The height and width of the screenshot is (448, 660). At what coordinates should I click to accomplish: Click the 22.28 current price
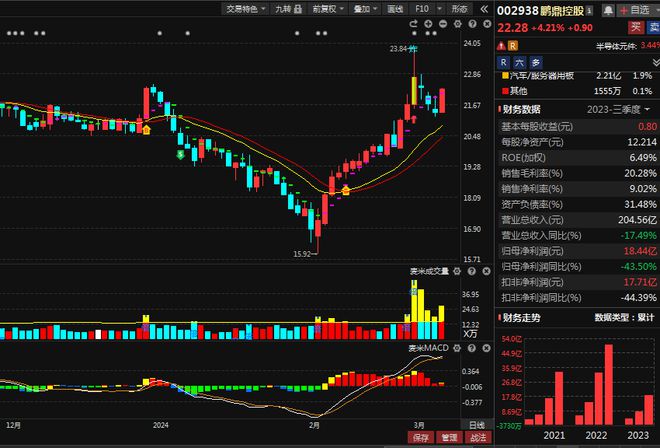tap(512, 28)
